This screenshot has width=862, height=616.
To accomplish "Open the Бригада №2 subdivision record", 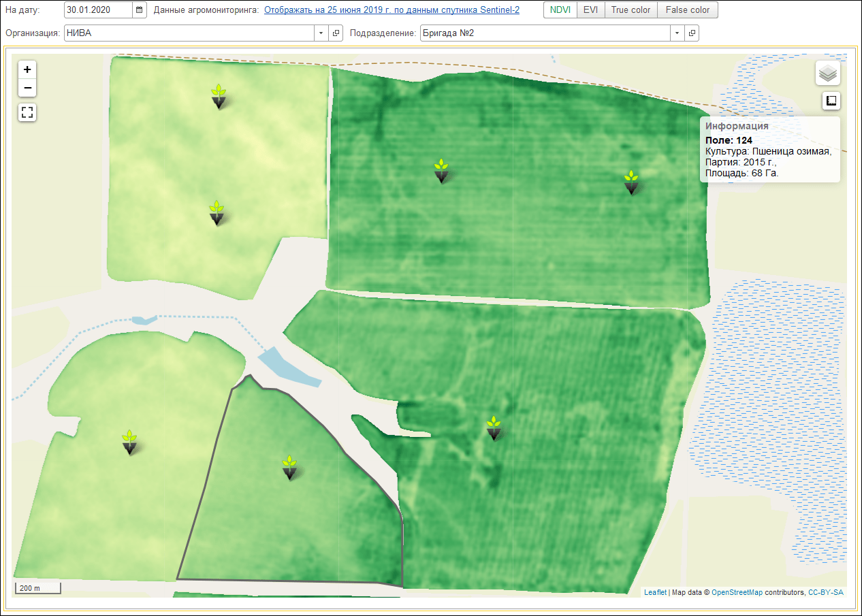I will pyautogui.click(x=692, y=33).
